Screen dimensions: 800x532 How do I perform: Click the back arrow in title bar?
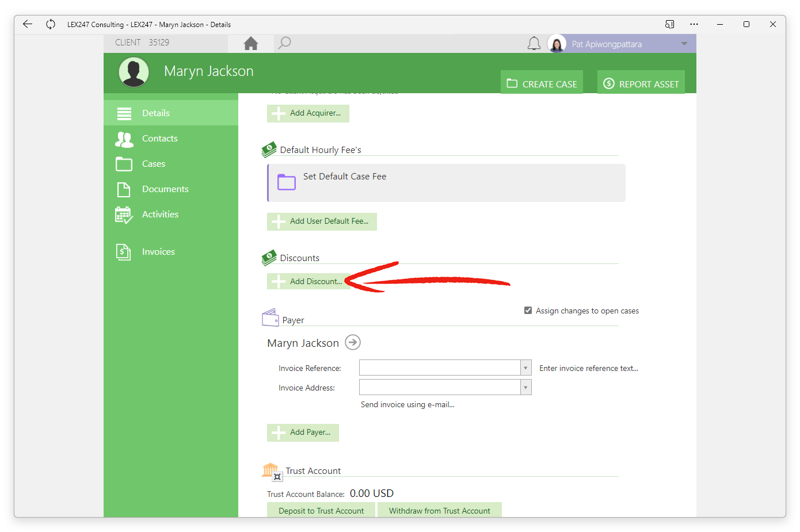pyautogui.click(x=27, y=24)
